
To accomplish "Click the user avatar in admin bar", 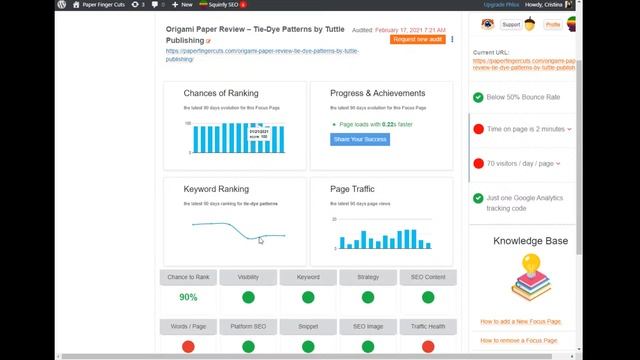I will pos(569,4).
